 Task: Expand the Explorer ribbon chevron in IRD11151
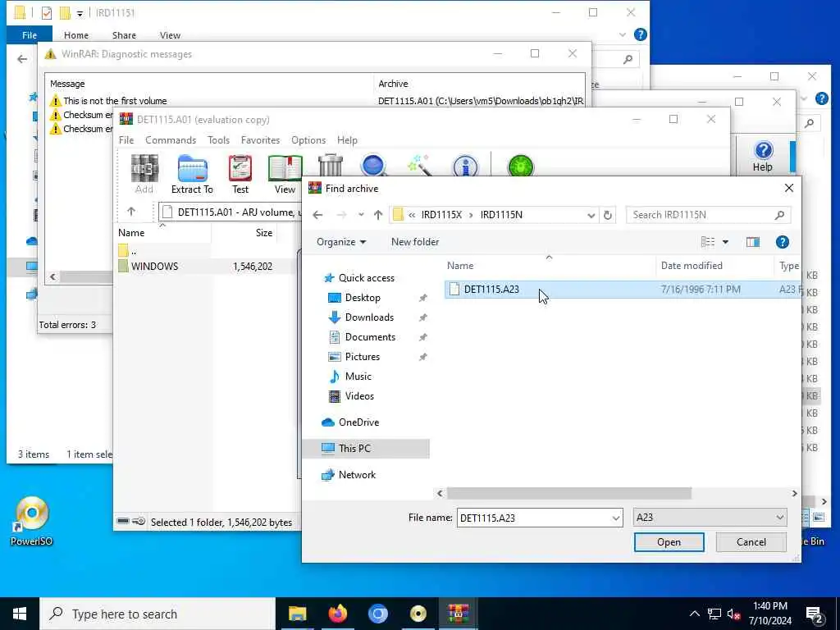click(622, 34)
